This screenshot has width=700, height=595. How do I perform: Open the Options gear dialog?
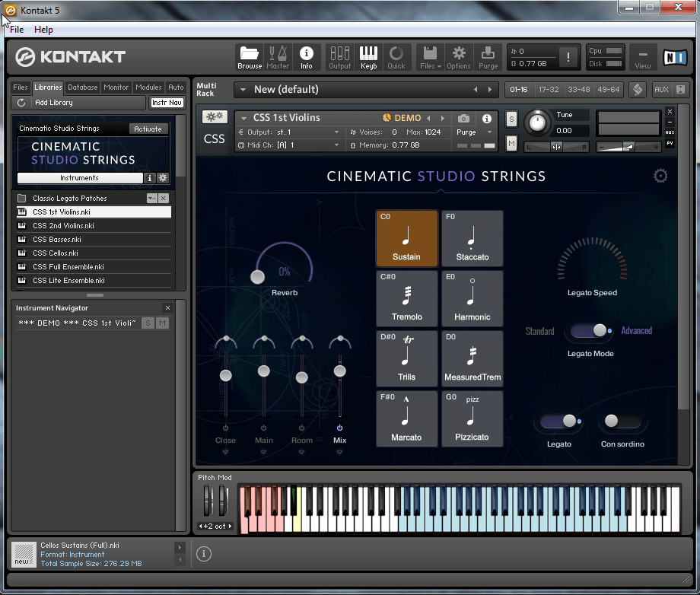click(459, 57)
